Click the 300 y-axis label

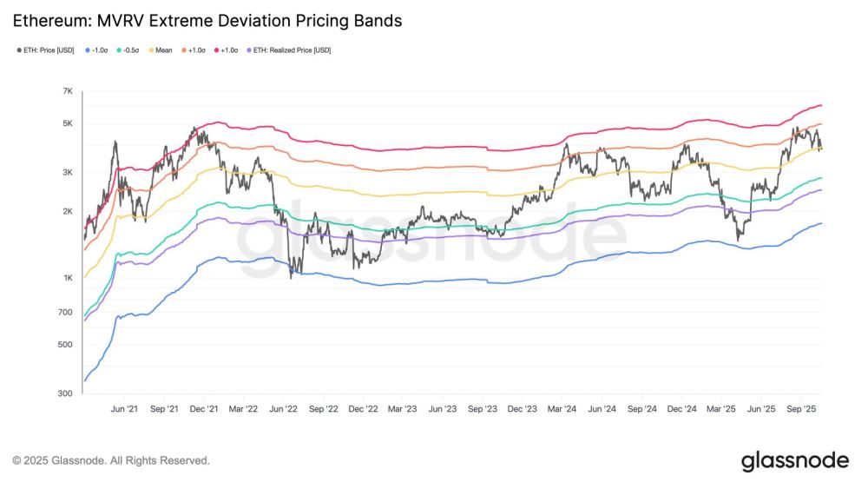click(x=67, y=394)
